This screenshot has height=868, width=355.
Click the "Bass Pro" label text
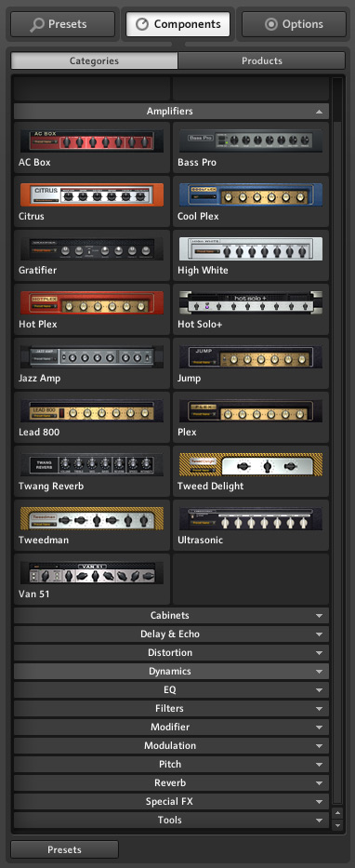click(197, 163)
